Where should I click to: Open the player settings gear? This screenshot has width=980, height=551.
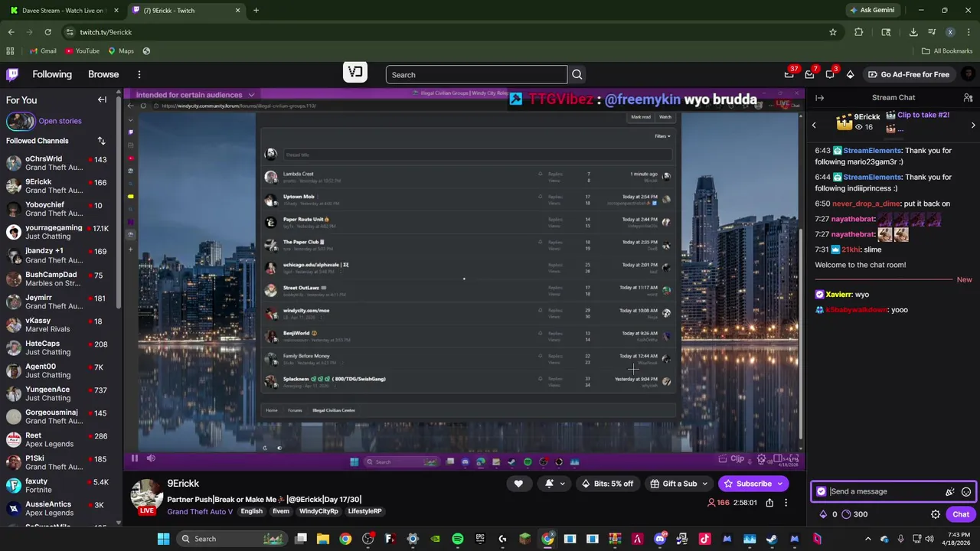761,459
